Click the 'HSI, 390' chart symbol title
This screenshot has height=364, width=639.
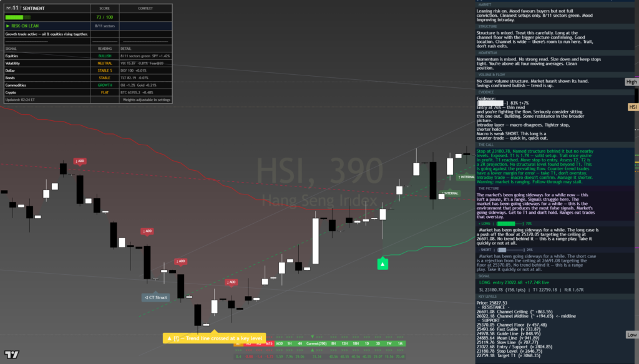319,170
